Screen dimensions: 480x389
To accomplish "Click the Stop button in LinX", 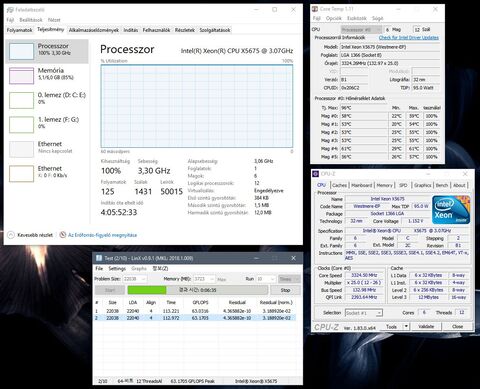I will [x=285, y=290].
